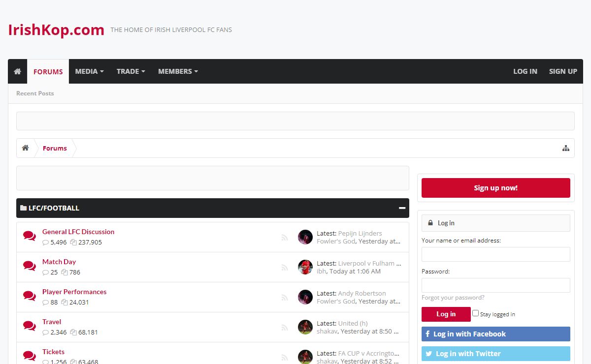Open the TRADE dropdown menu

[x=131, y=71]
